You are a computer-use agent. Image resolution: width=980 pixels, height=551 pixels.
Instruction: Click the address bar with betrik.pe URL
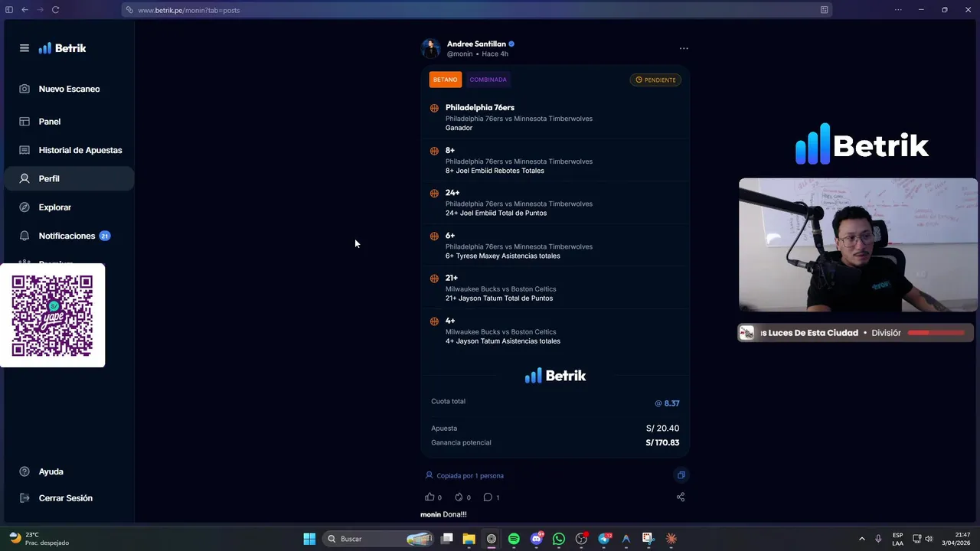[x=476, y=10]
